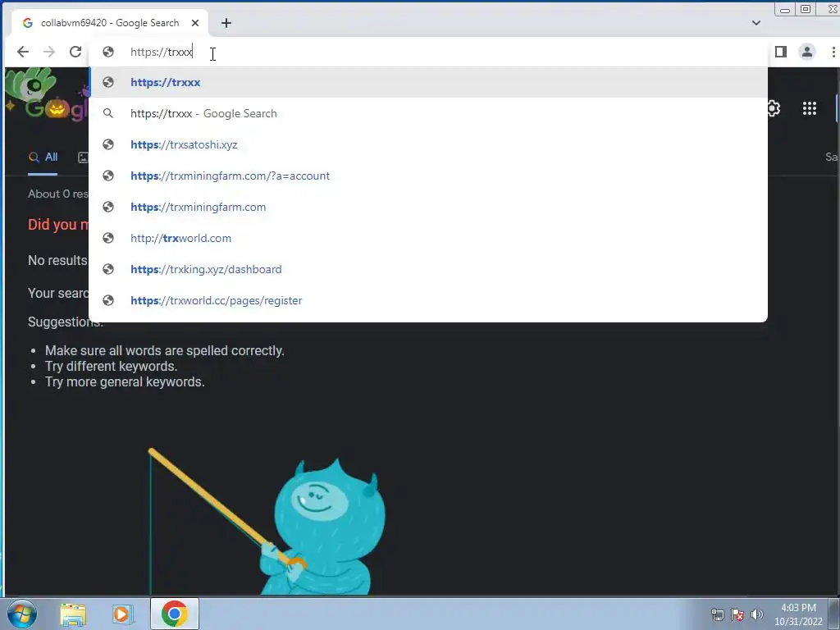Viewport: 840px width, 630px height.
Task: Open the taskbar clock showing 4:03 PM
Action: (798, 614)
